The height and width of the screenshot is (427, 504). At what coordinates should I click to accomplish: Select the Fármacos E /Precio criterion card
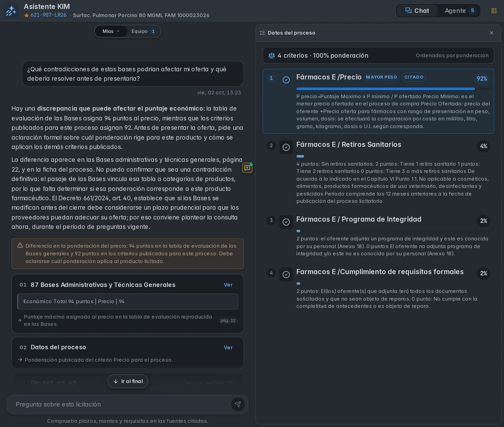[x=378, y=101]
